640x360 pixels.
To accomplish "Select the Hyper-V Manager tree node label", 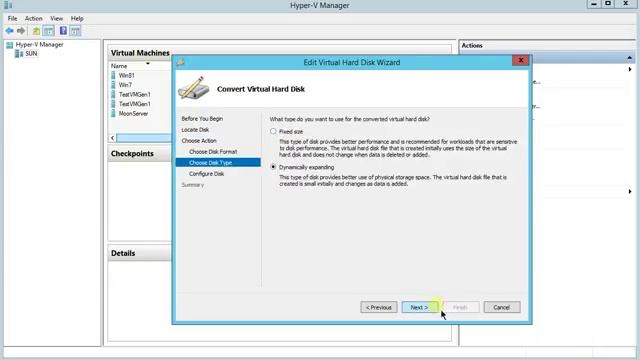I will (39, 44).
